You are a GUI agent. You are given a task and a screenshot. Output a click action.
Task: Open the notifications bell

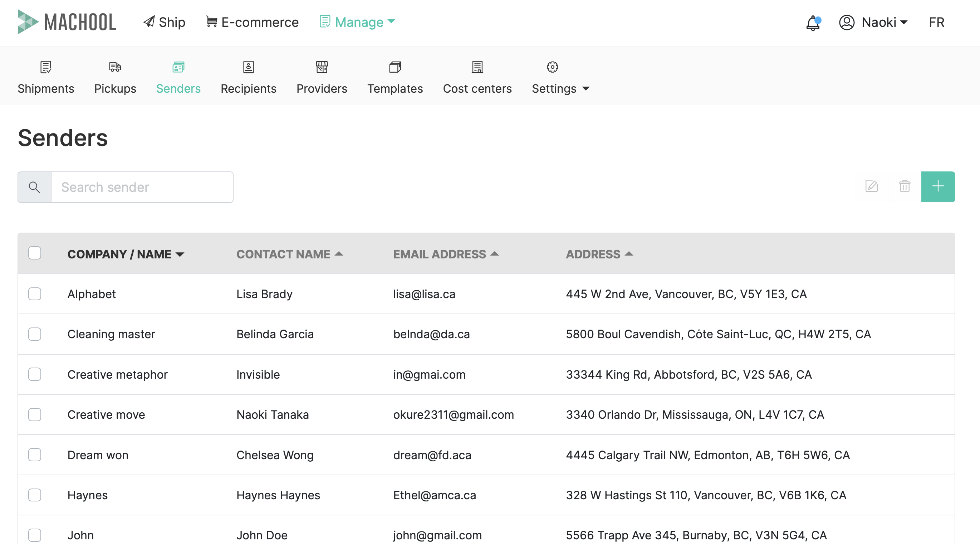tap(813, 23)
